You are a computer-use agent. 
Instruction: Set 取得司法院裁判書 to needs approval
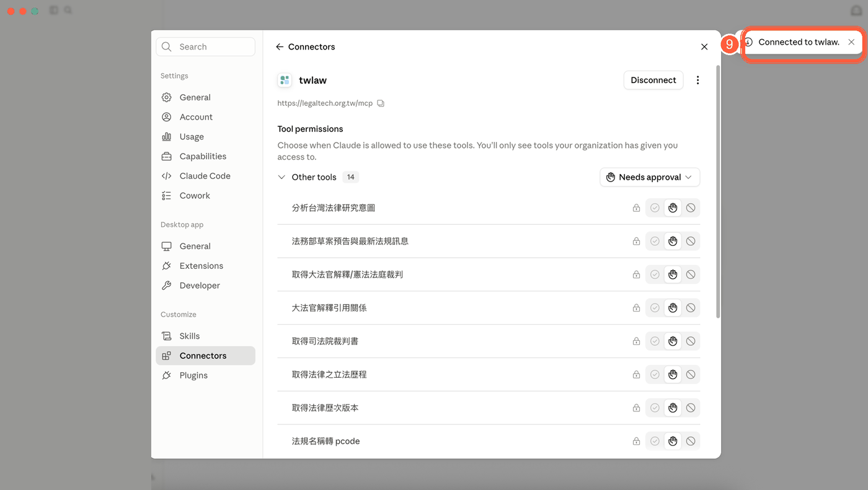coord(673,341)
